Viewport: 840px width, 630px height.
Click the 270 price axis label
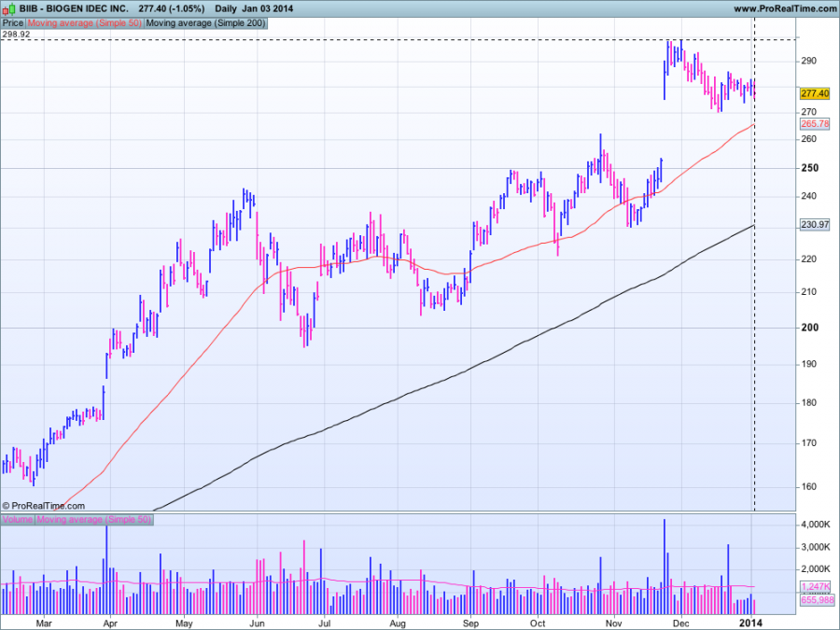809,113
